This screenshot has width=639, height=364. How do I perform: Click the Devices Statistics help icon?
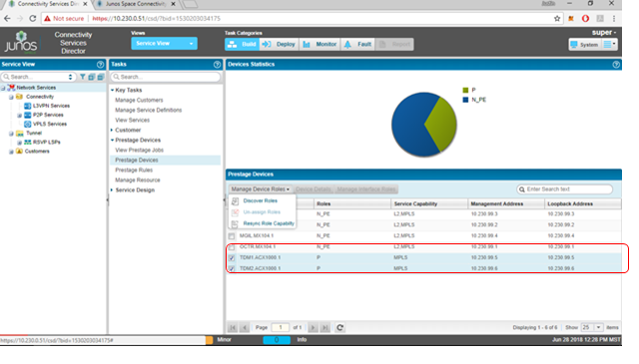pyautogui.click(x=616, y=65)
